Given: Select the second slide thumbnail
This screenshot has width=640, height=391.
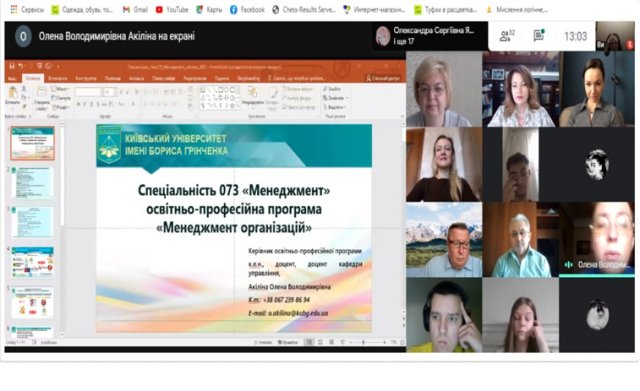Looking at the screenshot, I should pyautogui.click(x=33, y=183).
